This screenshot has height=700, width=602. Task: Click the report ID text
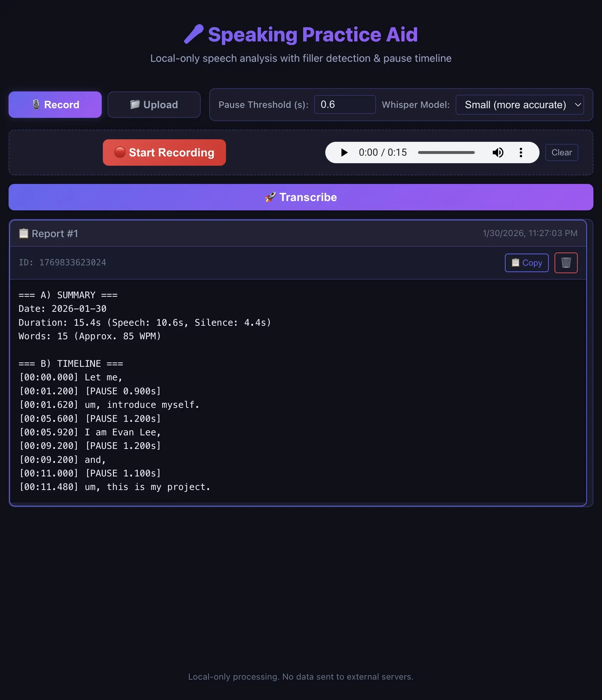click(62, 262)
